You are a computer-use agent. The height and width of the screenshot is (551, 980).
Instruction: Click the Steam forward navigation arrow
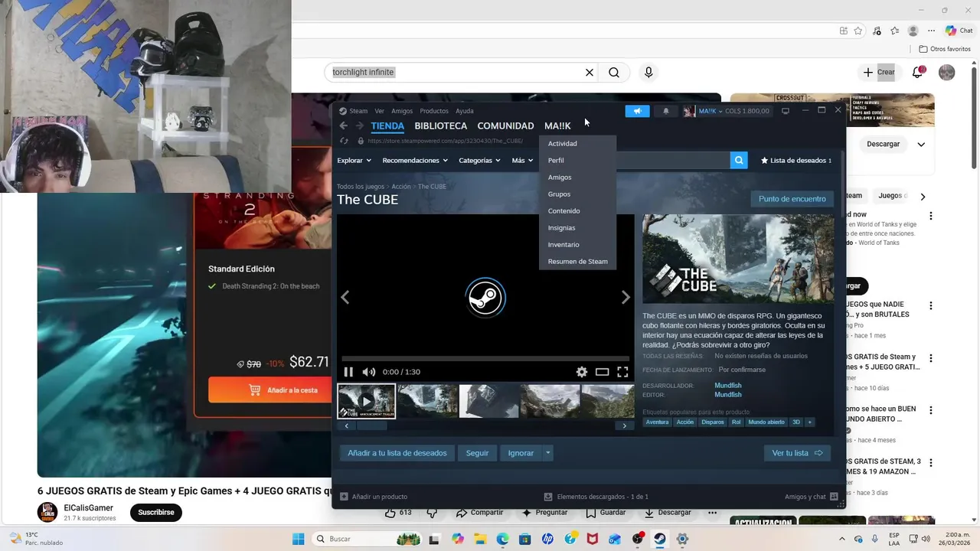[360, 126]
